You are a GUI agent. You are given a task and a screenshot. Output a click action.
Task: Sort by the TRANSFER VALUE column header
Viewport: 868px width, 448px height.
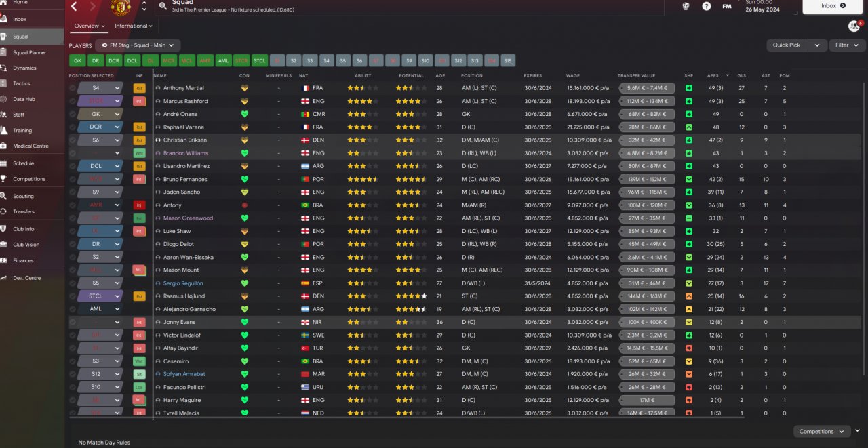(x=637, y=75)
